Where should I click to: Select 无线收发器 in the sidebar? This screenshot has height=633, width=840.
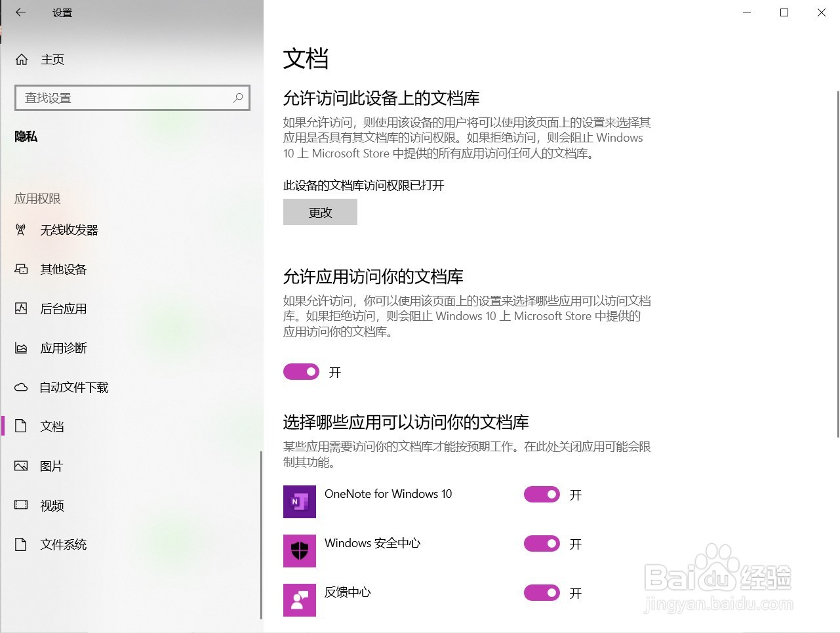point(131,230)
